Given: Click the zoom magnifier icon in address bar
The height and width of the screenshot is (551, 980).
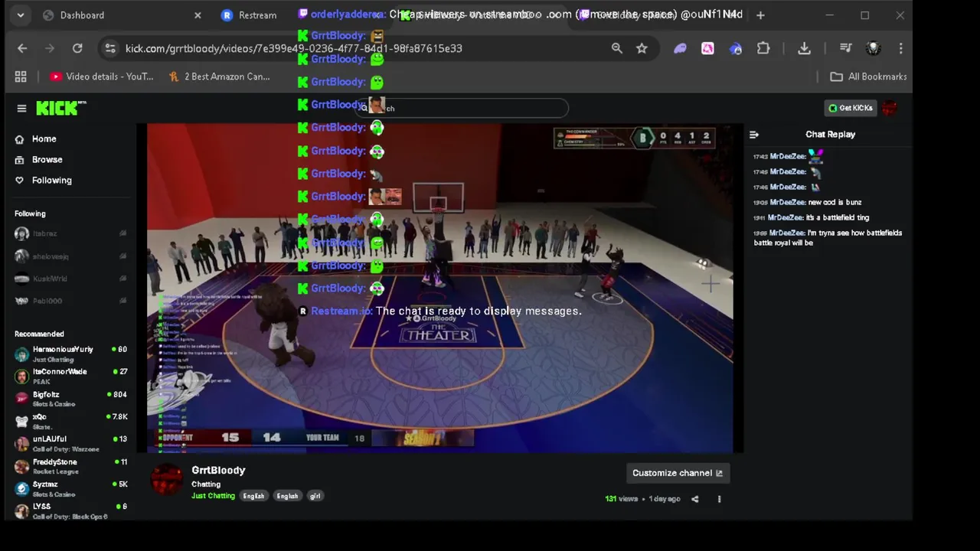Looking at the screenshot, I should [x=616, y=48].
